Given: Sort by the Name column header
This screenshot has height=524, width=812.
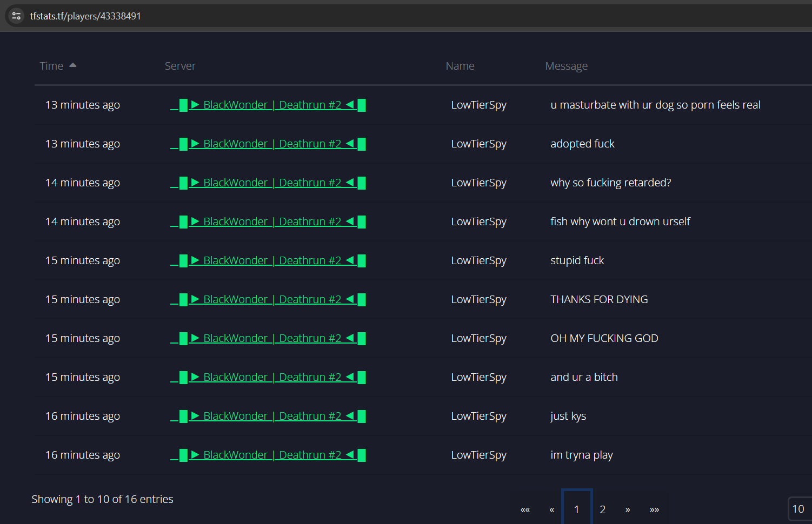Looking at the screenshot, I should point(460,66).
